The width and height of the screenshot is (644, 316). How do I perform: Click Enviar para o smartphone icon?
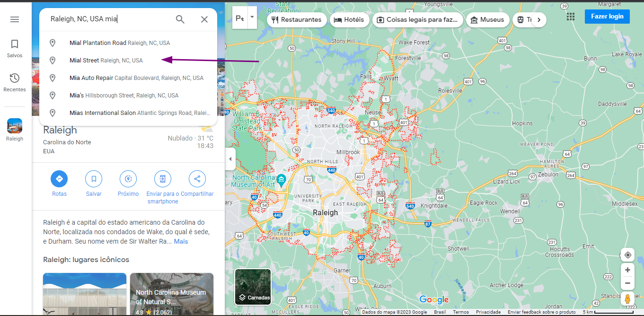coord(163,179)
